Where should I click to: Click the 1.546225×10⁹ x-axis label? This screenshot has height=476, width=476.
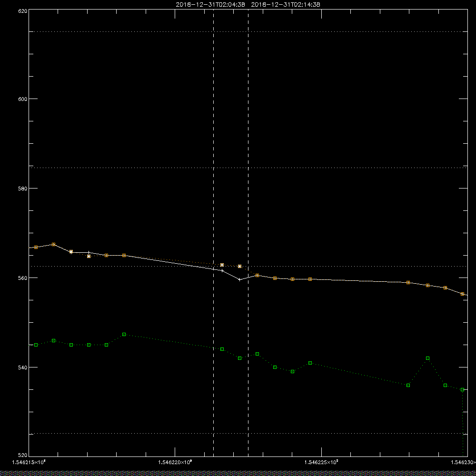[x=321, y=462]
